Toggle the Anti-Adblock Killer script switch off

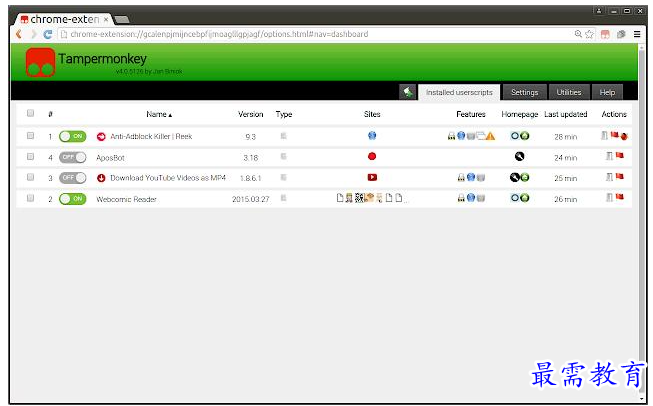click(x=72, y=137)
